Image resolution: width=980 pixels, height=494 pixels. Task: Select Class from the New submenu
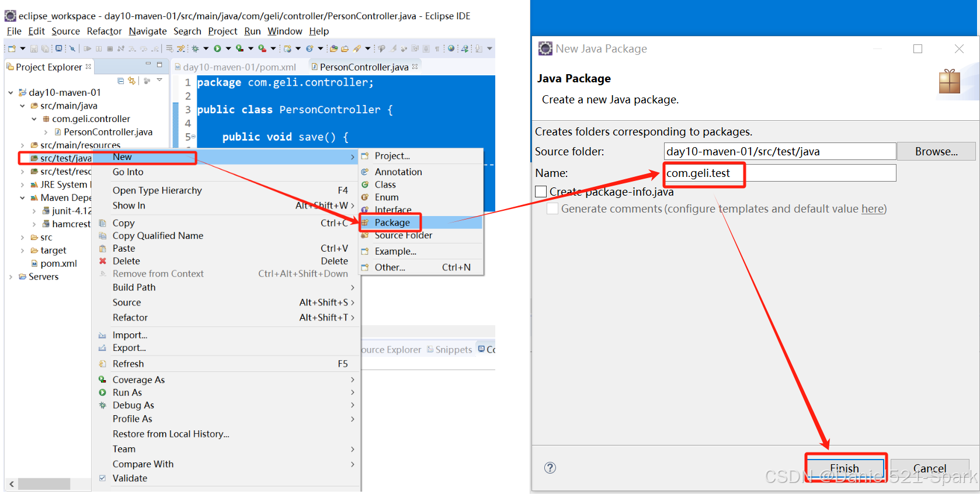421,185
